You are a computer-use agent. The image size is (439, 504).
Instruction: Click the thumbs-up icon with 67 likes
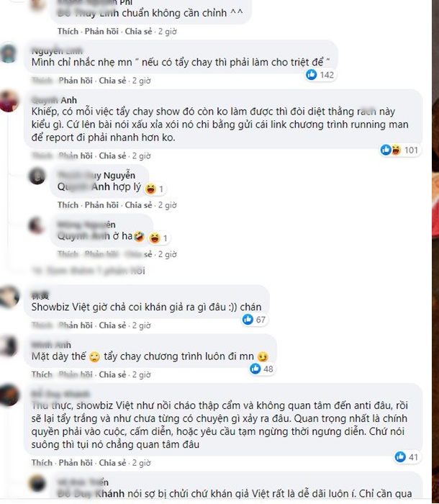click(248, 320)
